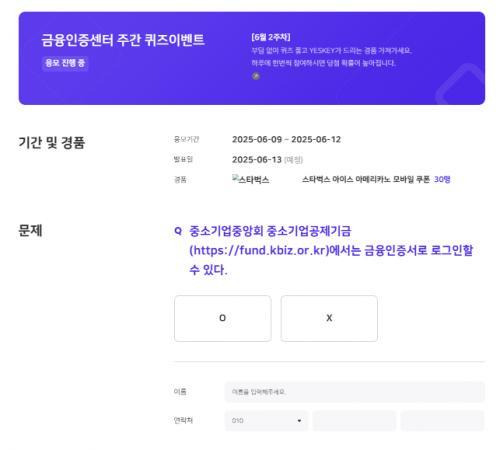The height and width of the screenshot is (450, 500).
Task: Click the 30명 winner count link
Action: [x=442, y=179]
